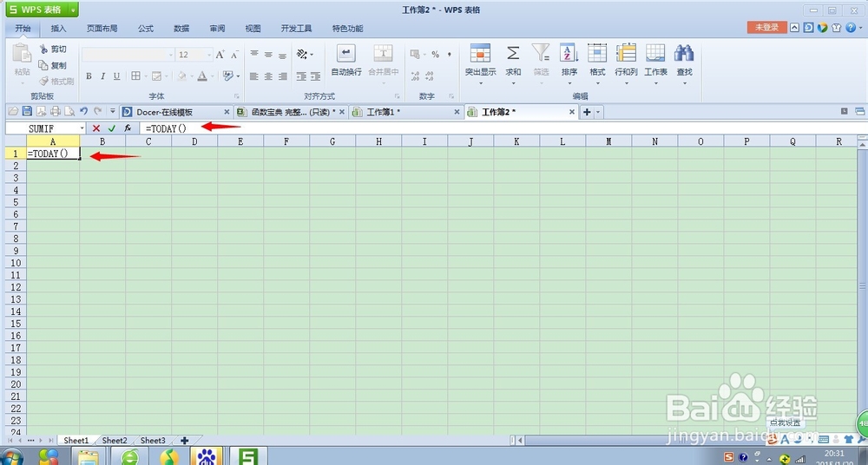Image resolution: width=868 pixels, height=465 pixels.
Task: Switch to the Sheet2 worksheet tab
Action: [115, 441]
